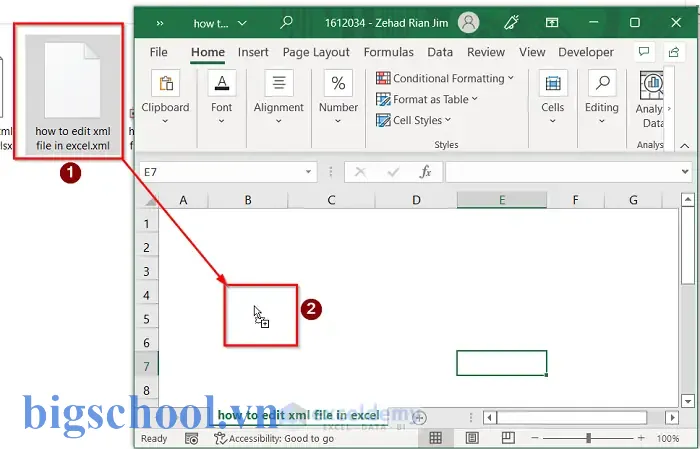Click the vertical scrollbar up arrow

pyautogui.click(x=688, y=200)
